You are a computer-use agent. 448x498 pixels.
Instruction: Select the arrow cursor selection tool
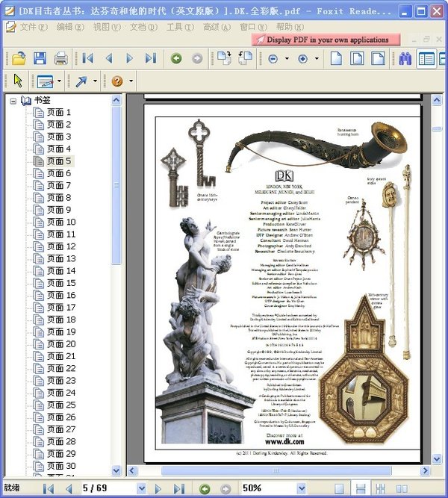pyautogui.click(x=18, y=81)
